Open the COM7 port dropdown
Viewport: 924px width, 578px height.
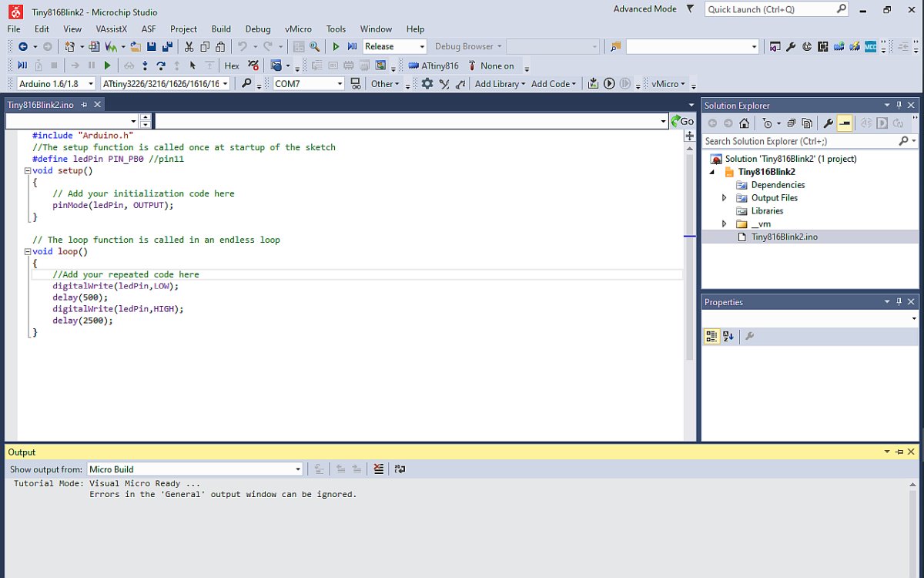coord(340,84)
